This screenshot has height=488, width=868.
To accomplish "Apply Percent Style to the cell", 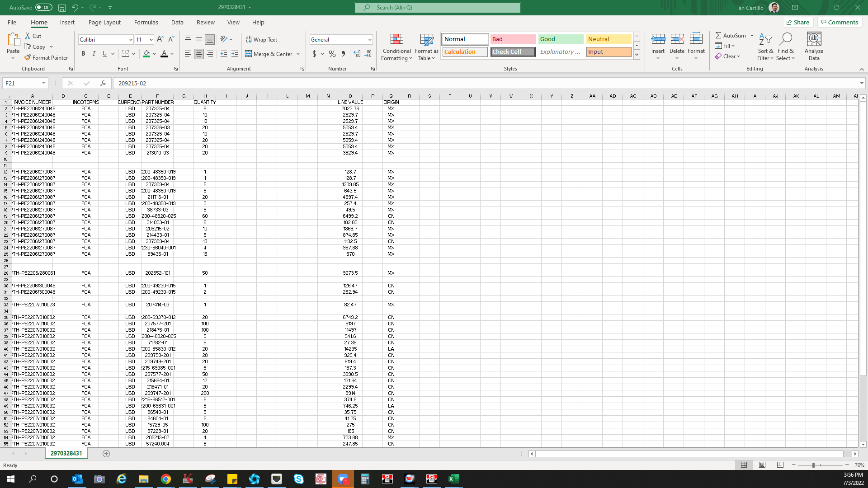I will (x=332, y=54).
